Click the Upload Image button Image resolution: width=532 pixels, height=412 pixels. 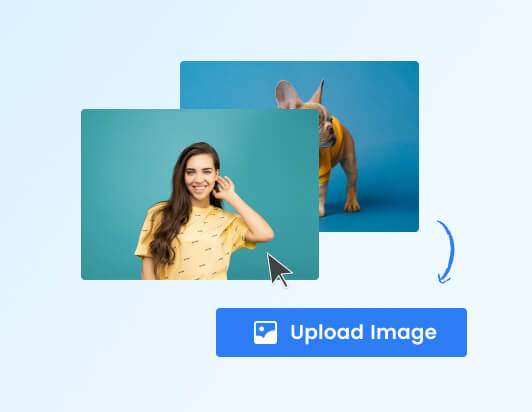coord(341,332)
